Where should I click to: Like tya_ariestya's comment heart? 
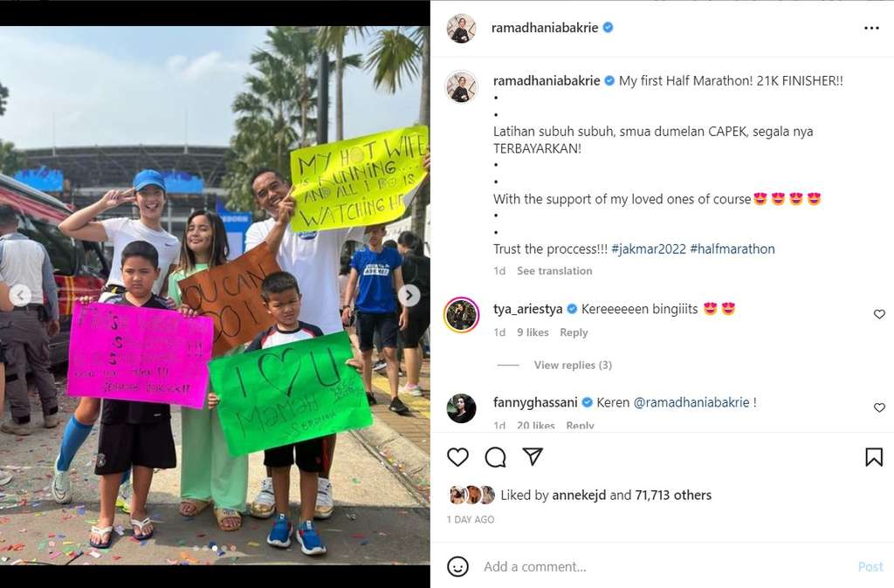(x=879, y=314)
